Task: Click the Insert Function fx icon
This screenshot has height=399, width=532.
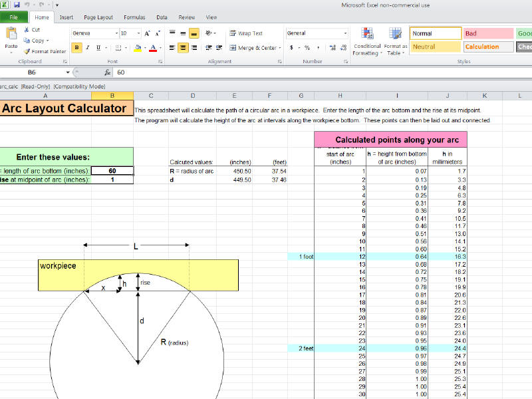Action: coord(108,72)
